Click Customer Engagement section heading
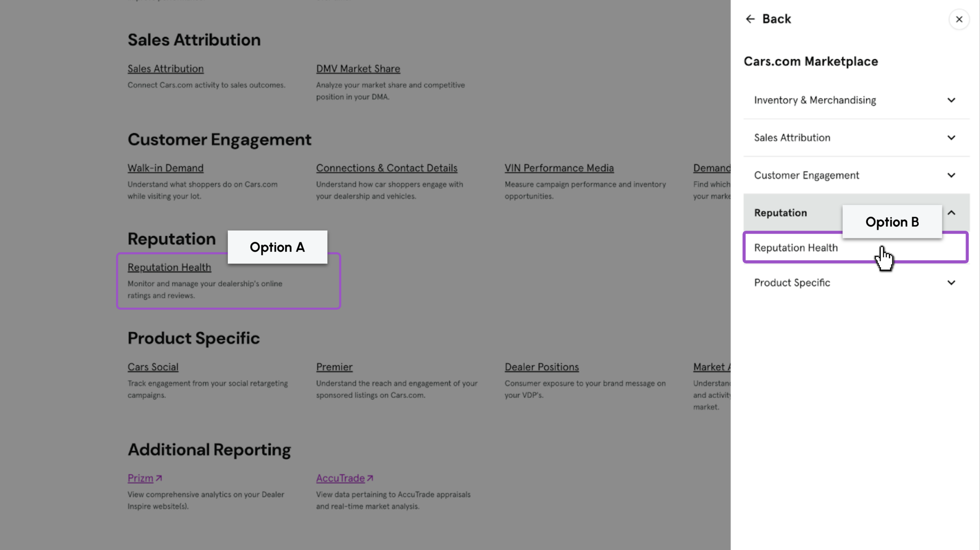This screenshot has width=980, height=550. [x=219, y=140]
